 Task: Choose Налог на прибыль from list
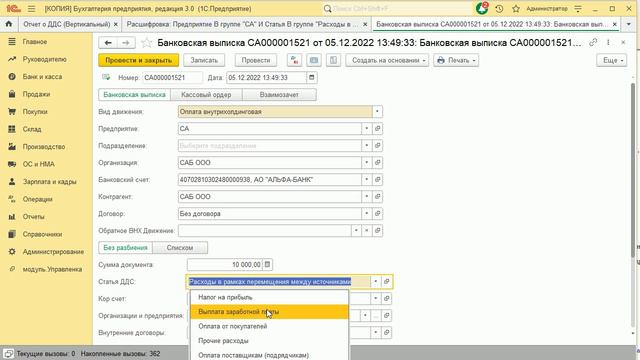[269, 297]
